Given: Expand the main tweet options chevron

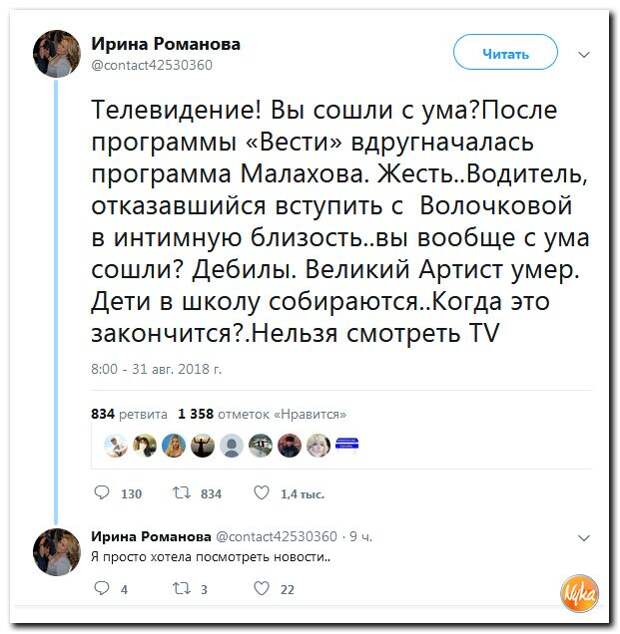Looking at the screenshot, I should coord(584,54).
